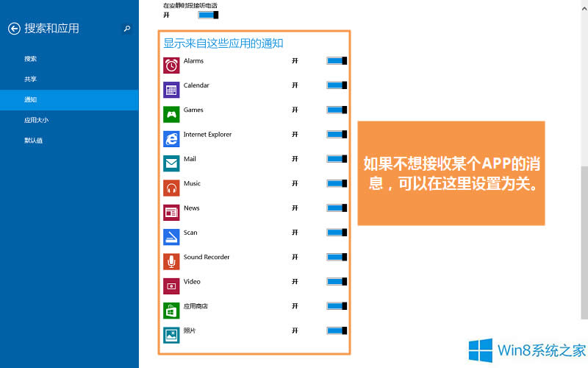
Task: Open the search magnifier icon in sidebar
Action: 127,29
